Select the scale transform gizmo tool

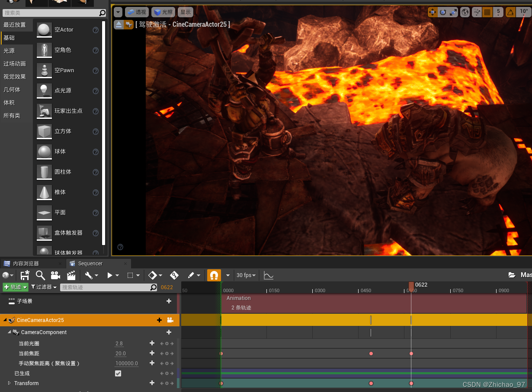point(453,12)
